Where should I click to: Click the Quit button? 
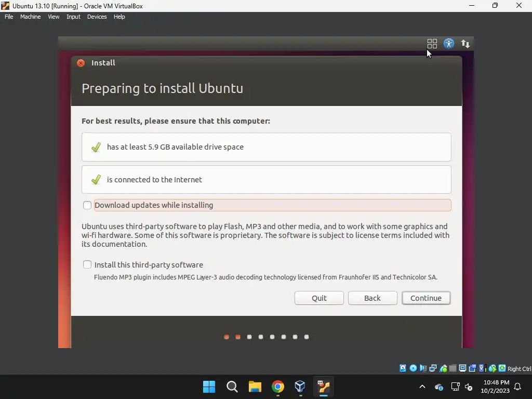click(319, 298)
